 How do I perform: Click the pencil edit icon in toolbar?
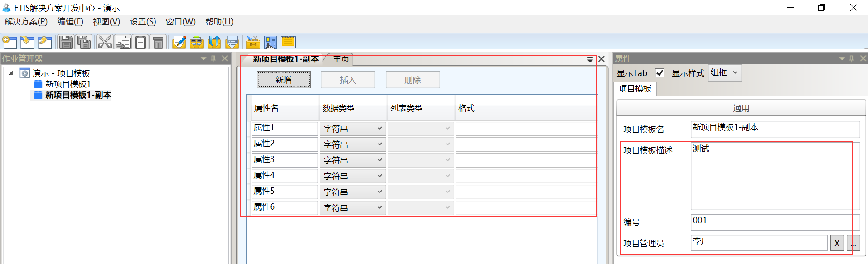point(179,43)
